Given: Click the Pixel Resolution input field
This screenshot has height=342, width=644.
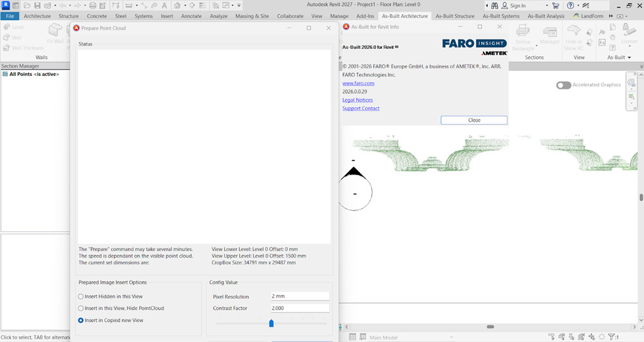Looking at the screenshot, I should 300,296.
